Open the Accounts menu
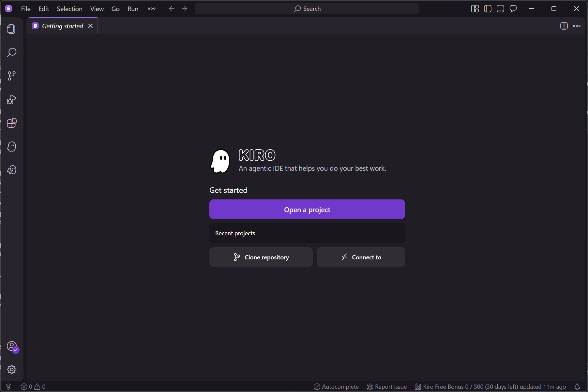Screen dimensions: 588x392 tap(12, 346)
